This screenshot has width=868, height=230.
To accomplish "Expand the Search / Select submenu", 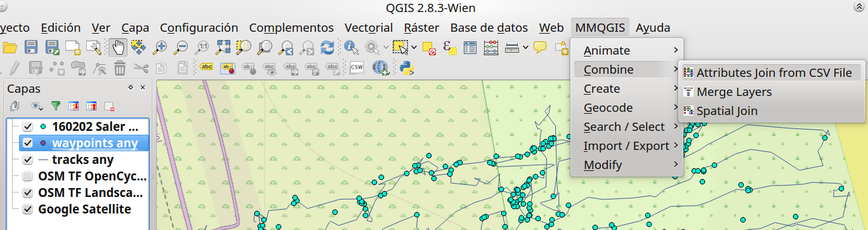I will point(627,126).
